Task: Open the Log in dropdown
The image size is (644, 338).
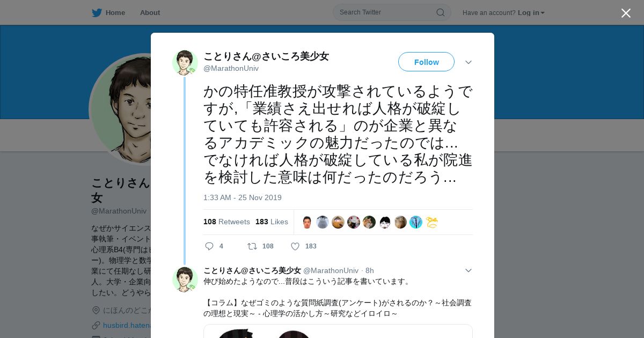Action: click(531, 13)
